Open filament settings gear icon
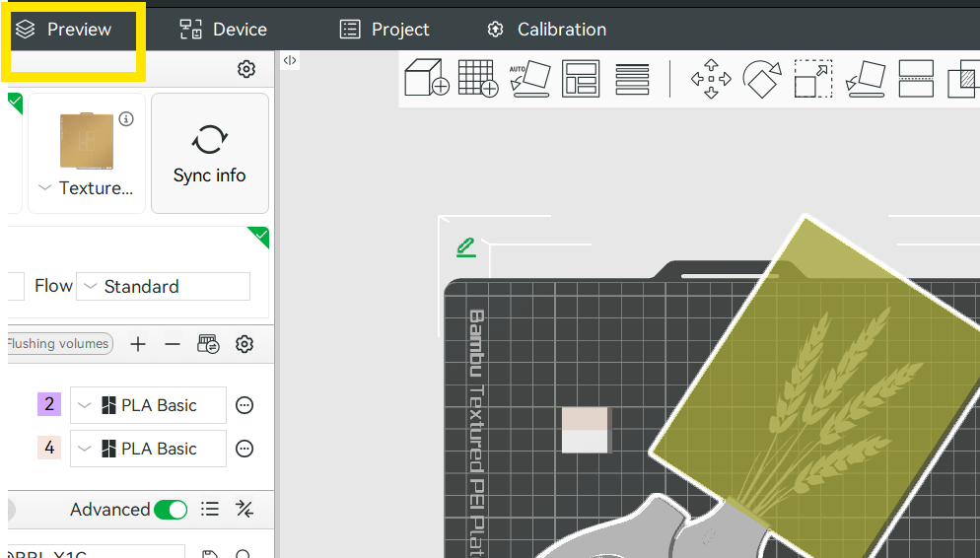The height and width of the screenshot is (558, 980). (x=245, y=344)
